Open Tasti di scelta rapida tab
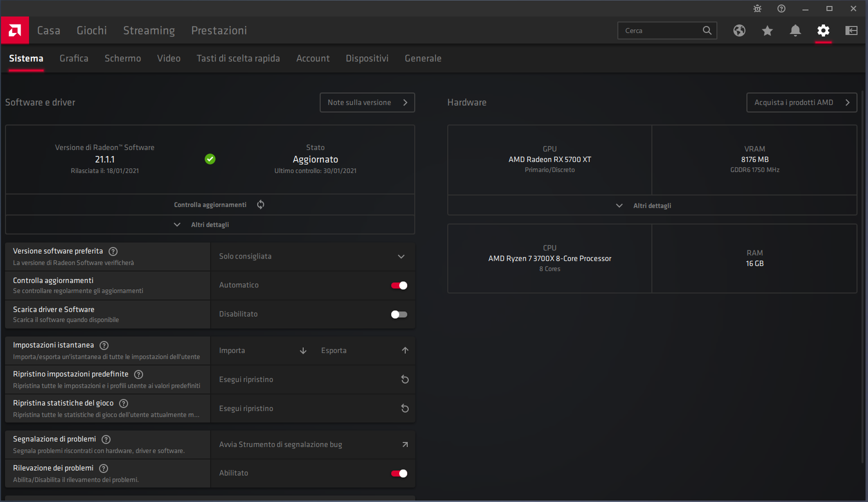This screenshot has height=502, width=868. click(238, 58)
